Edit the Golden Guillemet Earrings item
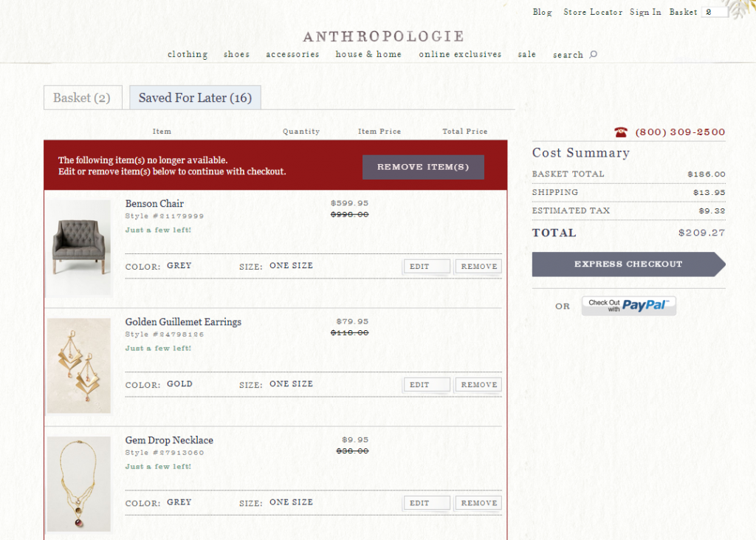This screenshot has height=540, width=756. click(x=427, y=385)
